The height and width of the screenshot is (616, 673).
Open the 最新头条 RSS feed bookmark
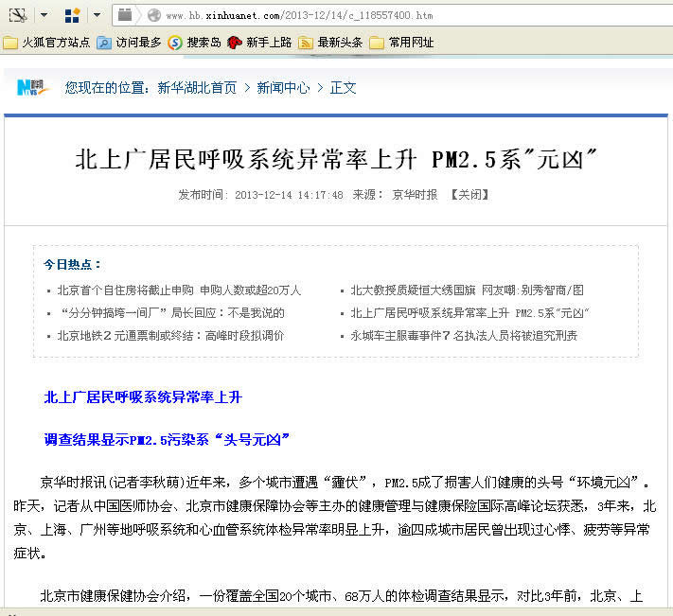(x=330, y=43)
